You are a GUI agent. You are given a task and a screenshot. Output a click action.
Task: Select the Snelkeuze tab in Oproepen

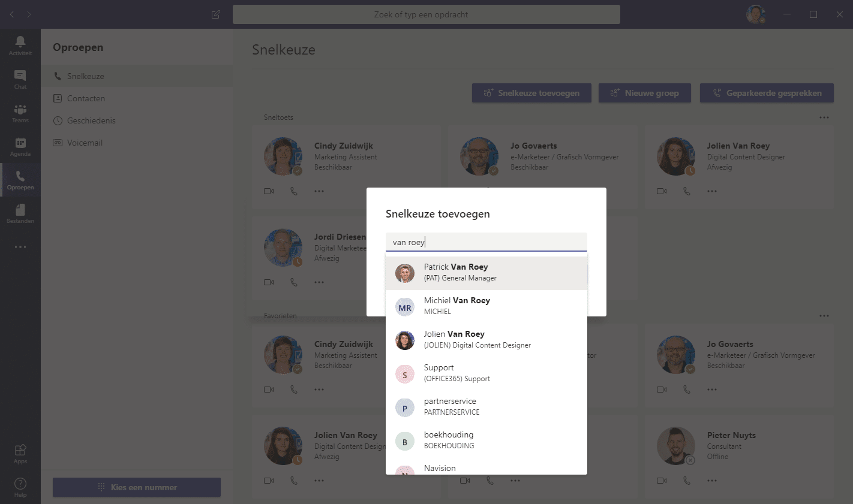click(x=137, y=76)
